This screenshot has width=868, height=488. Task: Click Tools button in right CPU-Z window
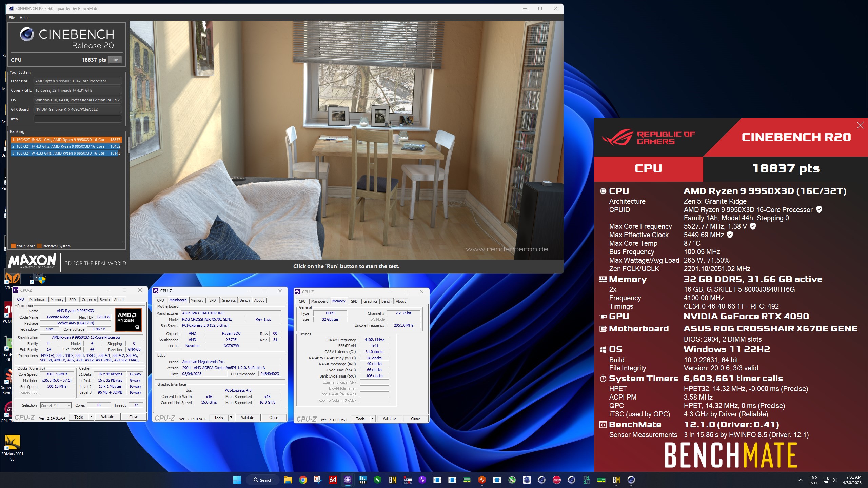pos(360,419)
